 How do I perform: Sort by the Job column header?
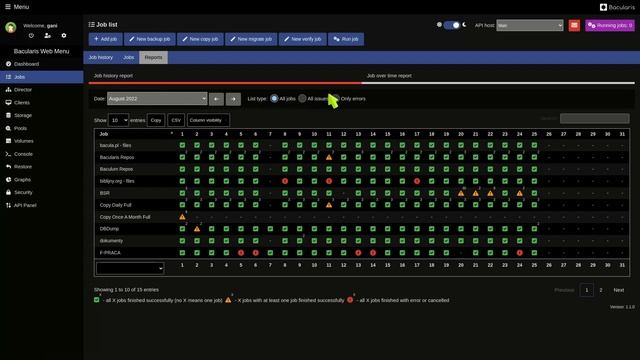pos(135,134)
